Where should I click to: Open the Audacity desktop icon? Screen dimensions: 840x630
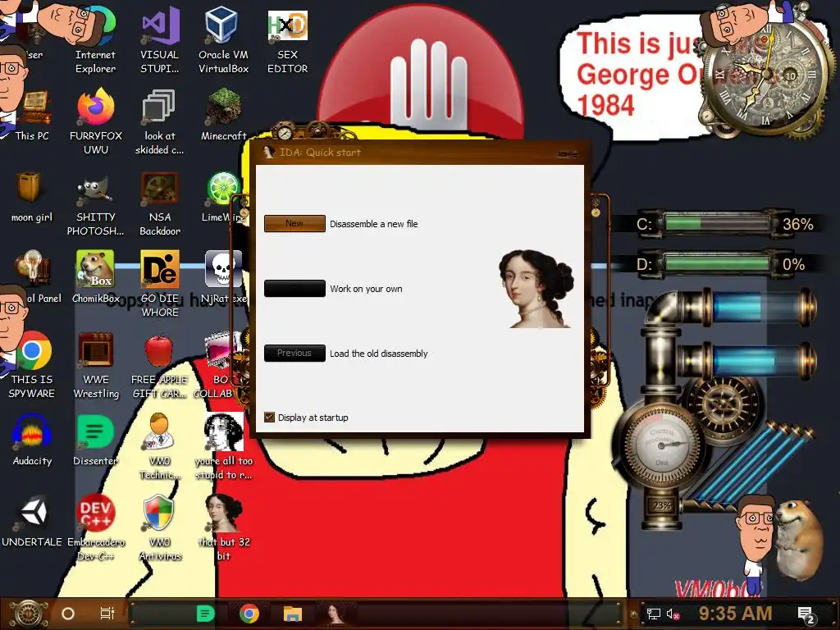32,441
